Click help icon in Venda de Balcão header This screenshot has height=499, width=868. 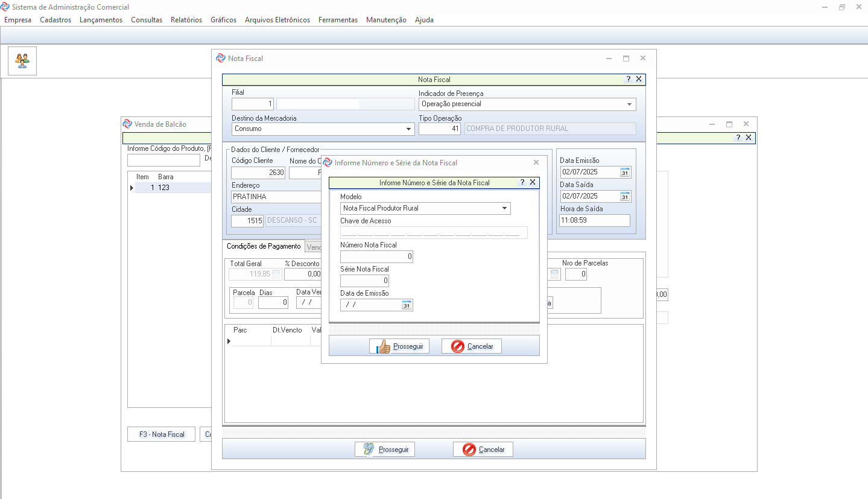pyautogui.click(x=738, y=138)
